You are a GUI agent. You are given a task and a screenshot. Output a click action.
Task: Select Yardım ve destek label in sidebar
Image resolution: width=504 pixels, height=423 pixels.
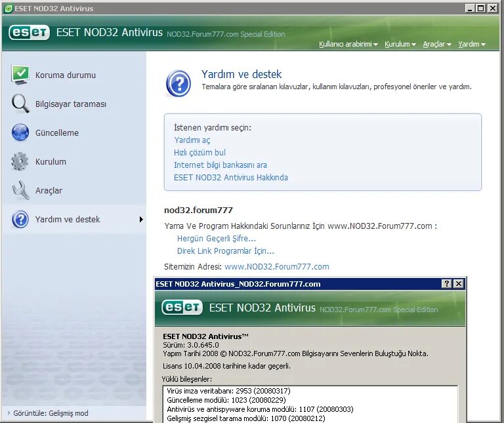coord(68,219)
